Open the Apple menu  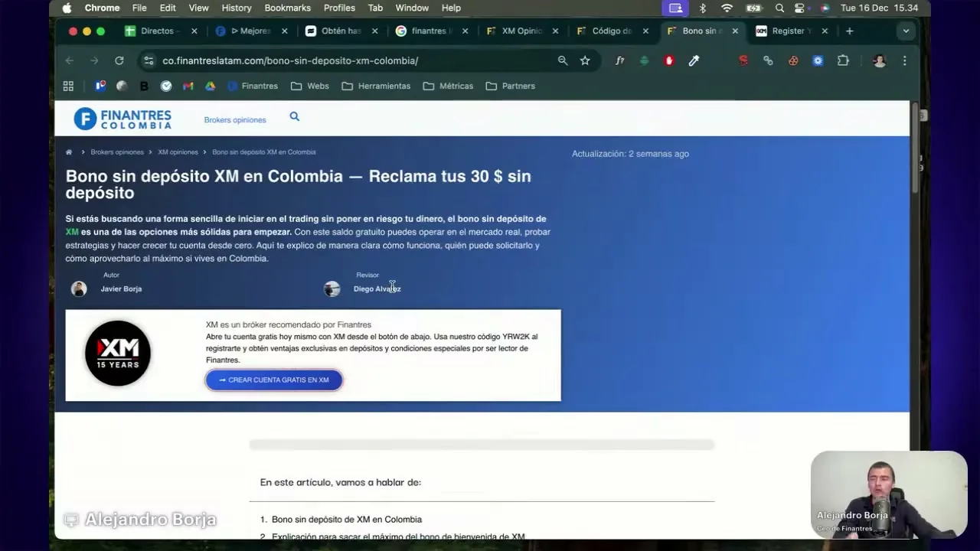coord(67,8)
